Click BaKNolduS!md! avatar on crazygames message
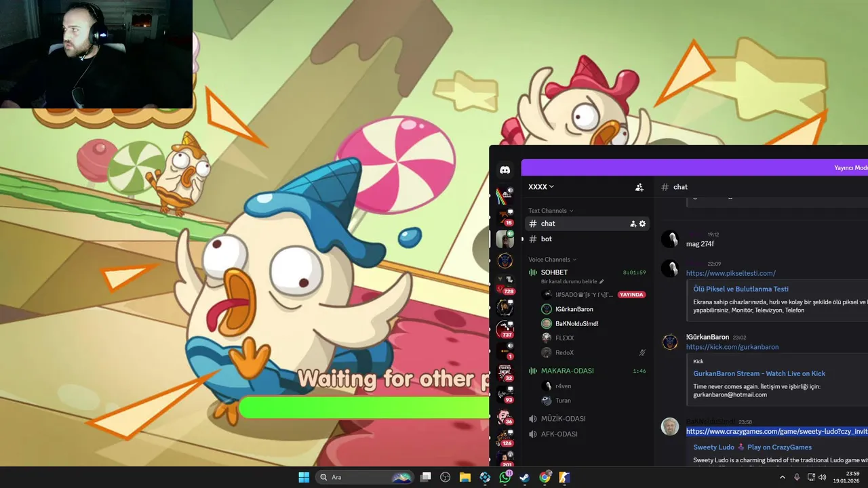This screenshot has height=488, width=868. click(670, 427)
